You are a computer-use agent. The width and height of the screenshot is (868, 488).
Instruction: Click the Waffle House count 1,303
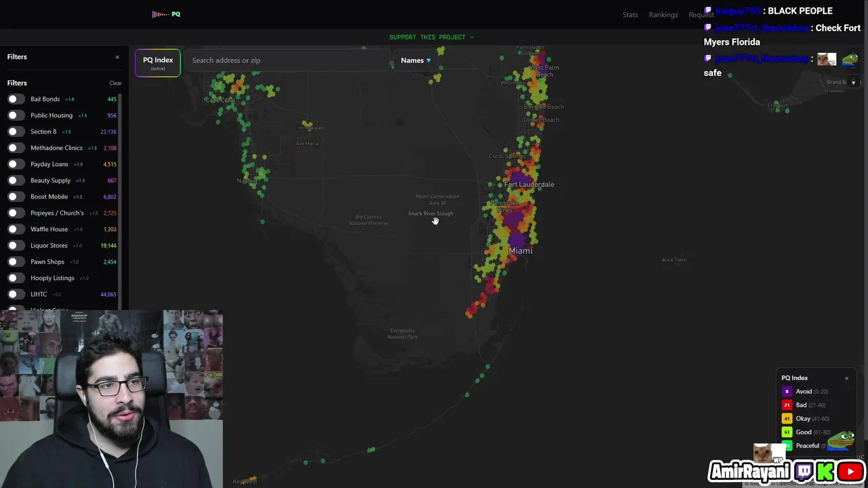(110, 229)
